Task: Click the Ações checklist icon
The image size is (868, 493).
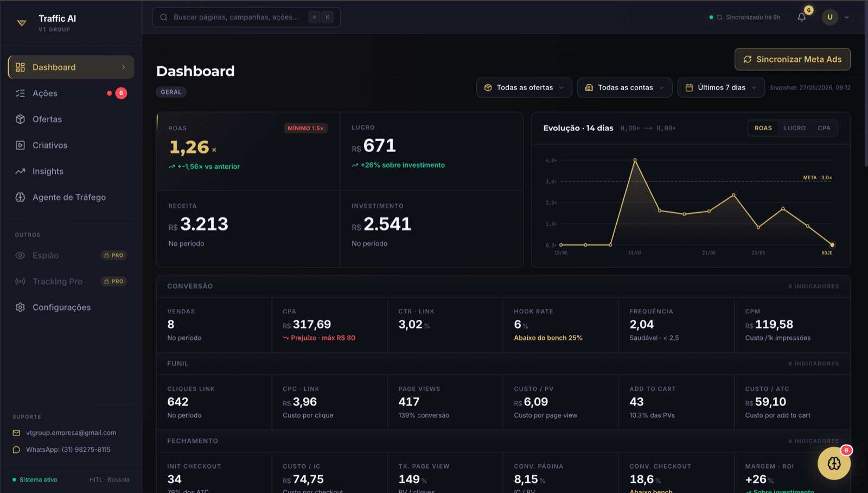Action: (20, 93)
